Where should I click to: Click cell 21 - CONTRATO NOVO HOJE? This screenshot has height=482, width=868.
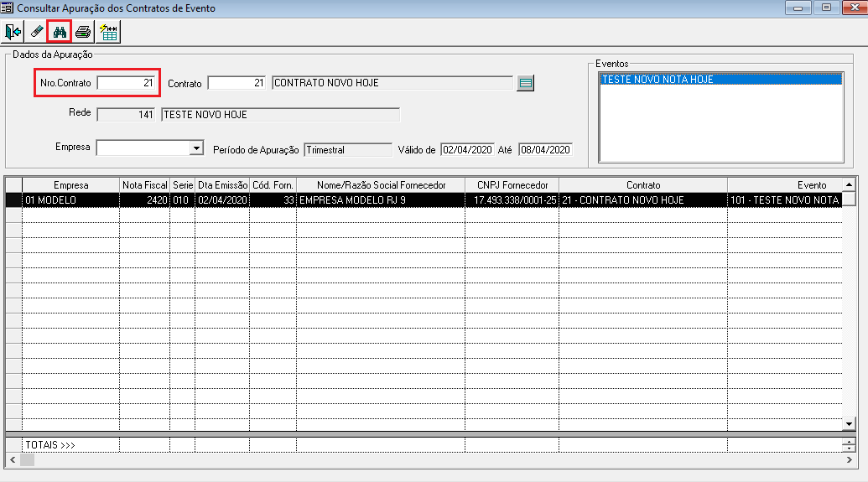643,200
